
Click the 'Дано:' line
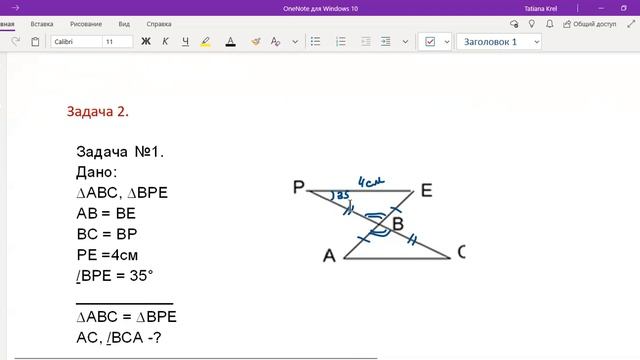97,172
